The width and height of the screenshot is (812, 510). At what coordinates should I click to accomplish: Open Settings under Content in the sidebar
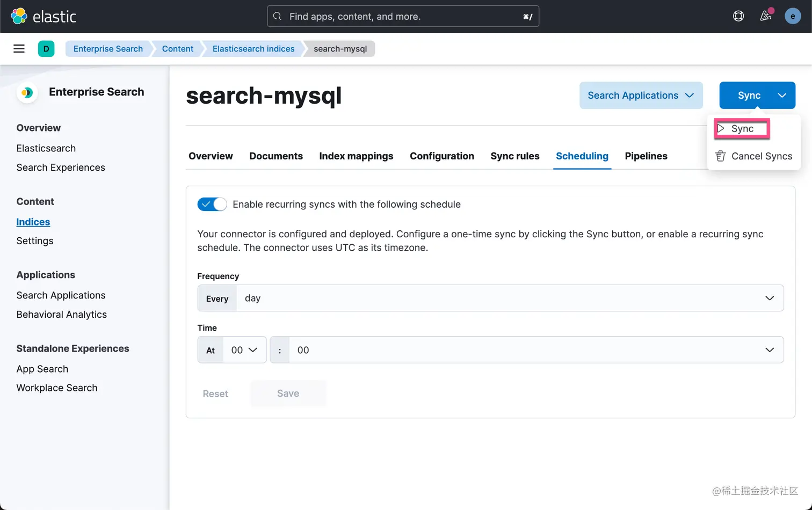(x=35, y=241)
